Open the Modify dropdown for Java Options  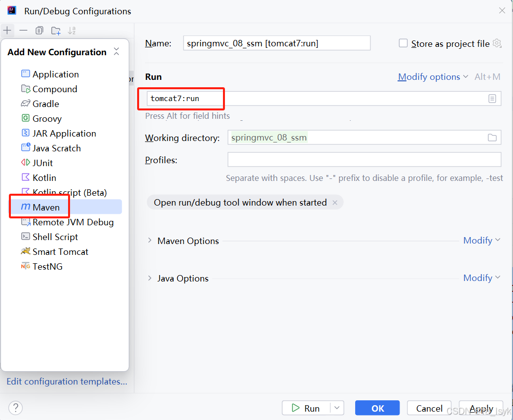click(481, 278)
